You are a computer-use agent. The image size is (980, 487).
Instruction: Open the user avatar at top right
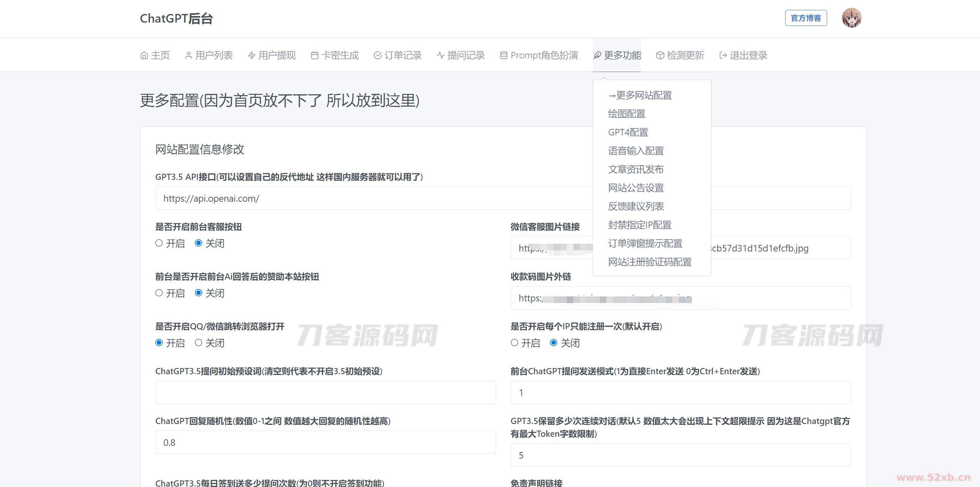pos(851,18)
